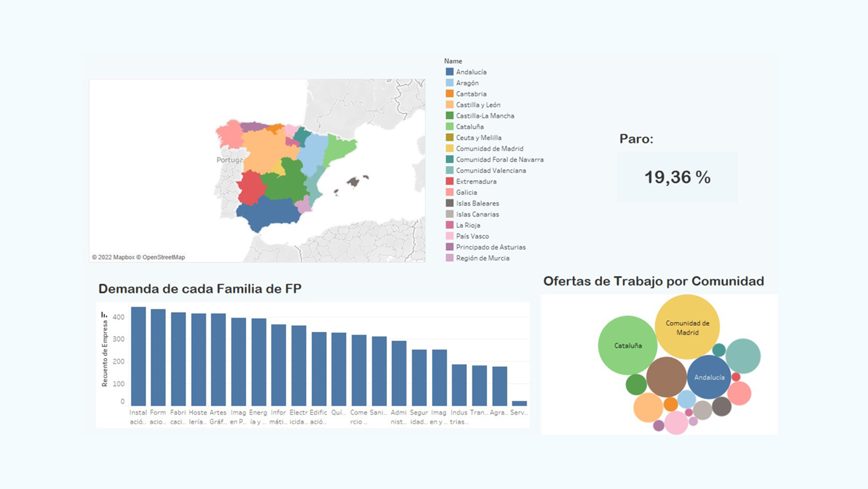Screen dimensions: 868x489
Task: Pick Islas Canarias legend entry
Action: [x=477, y=214]
